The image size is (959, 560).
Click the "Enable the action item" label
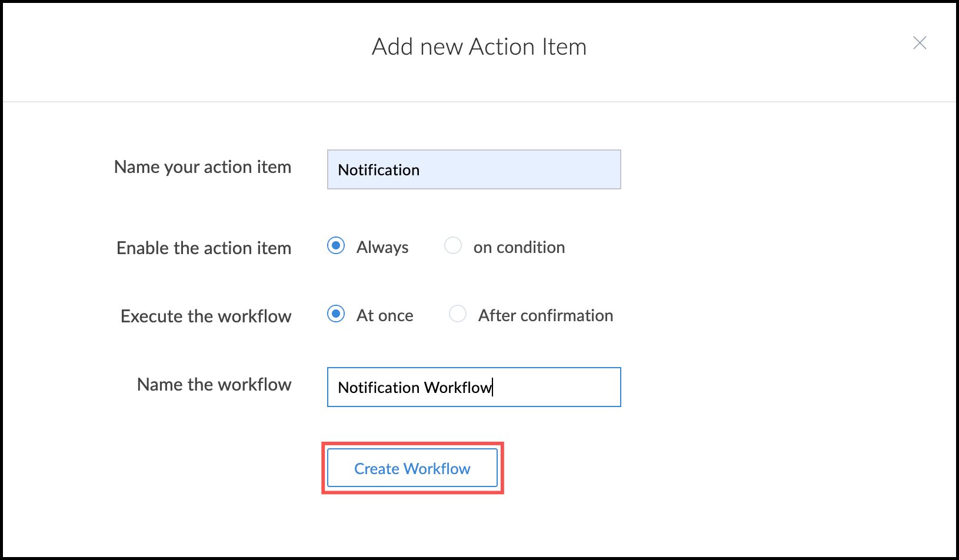(x=204, y=248)
